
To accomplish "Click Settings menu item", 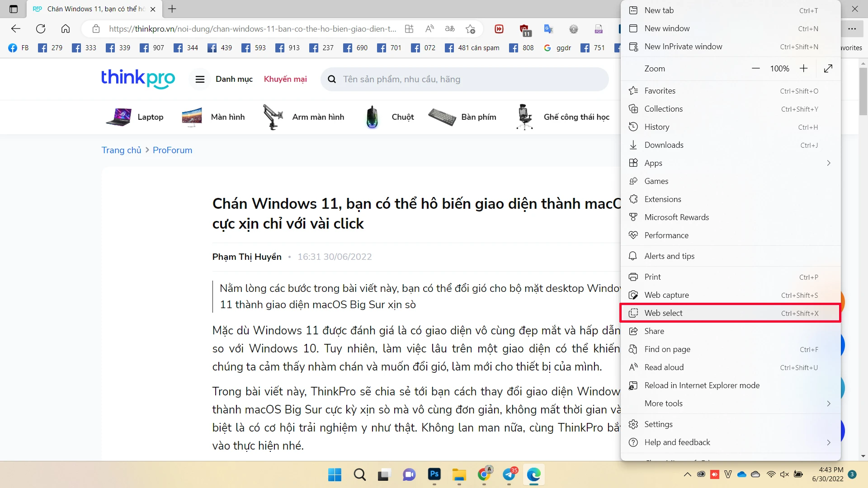I will tap(659, 424).
